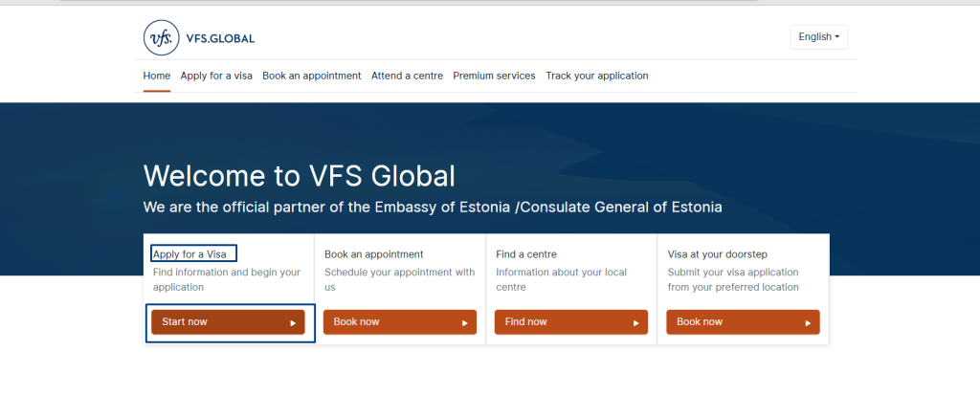This screenshot has width=980, height=395.
Task: Click the Visa at your doorstep card title
Action: point(718,254)
